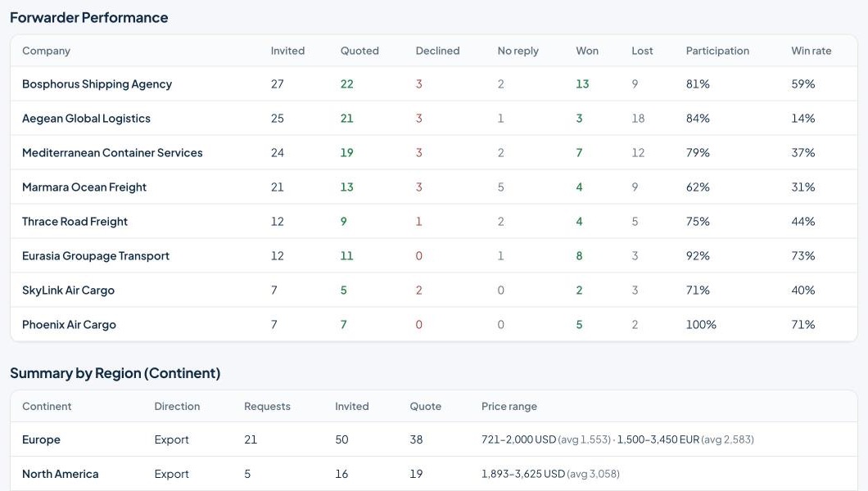Select Thrace Road Freight company name

coord(75,221)
